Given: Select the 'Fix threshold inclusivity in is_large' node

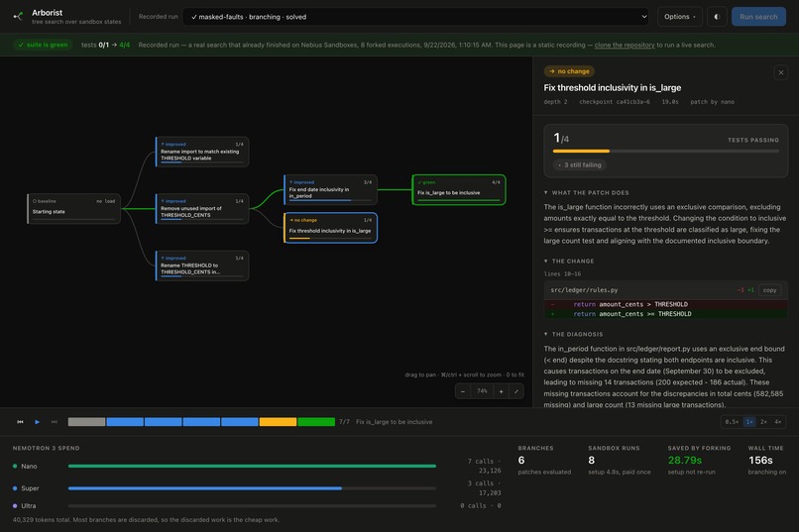Looking at the screenshot, I should click(x=330, y=228).
